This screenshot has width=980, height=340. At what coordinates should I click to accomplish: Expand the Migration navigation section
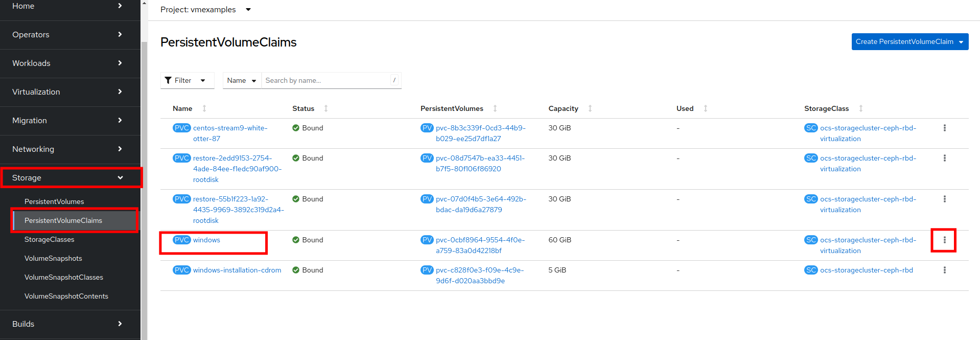coord(70,121)
